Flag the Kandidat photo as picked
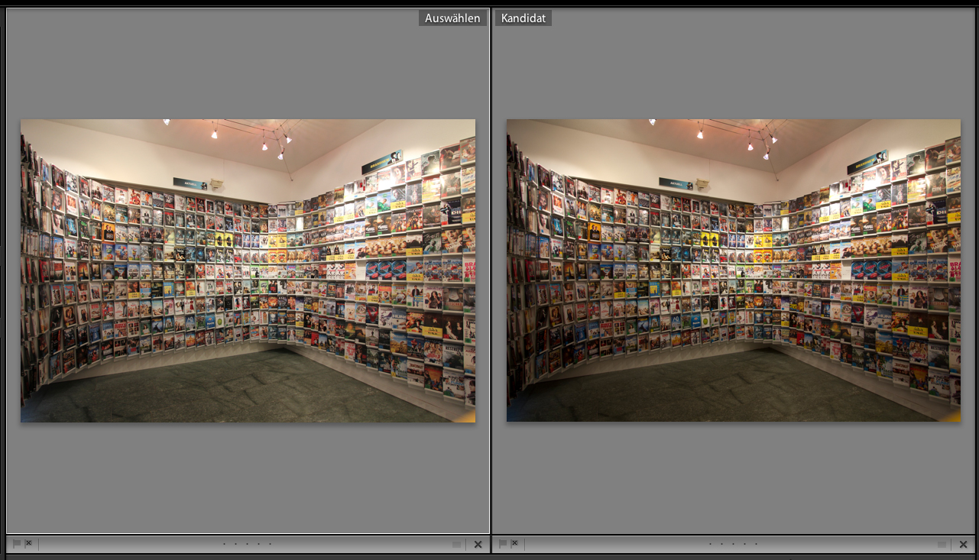979x560 pixels. pos(503,544)
